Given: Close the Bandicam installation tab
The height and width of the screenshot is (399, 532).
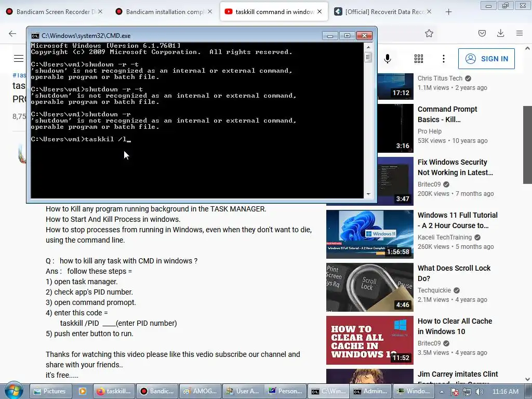Looking at the screenshot, I should pyautogui.click(x=210, y=11).
